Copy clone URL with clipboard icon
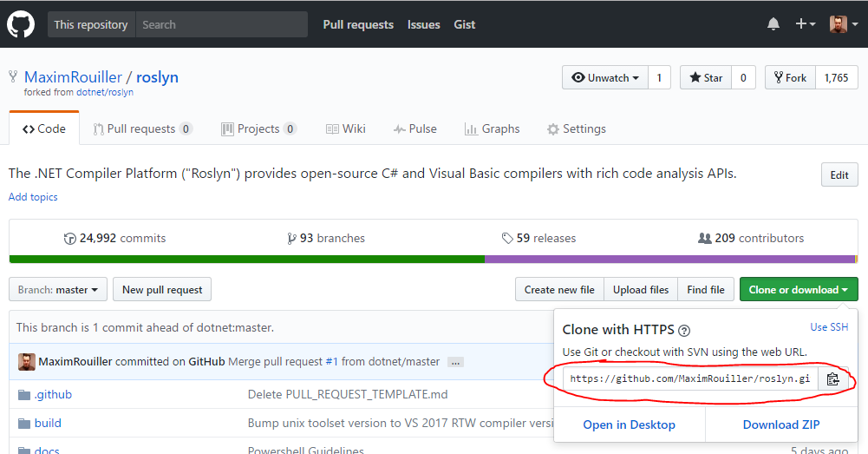868x454 pixels. click(x=832, y=379)
